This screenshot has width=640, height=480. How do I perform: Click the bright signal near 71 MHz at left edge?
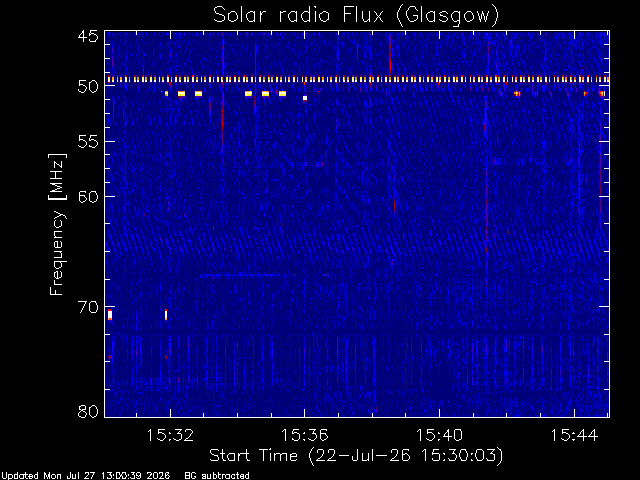pos(110,315)
